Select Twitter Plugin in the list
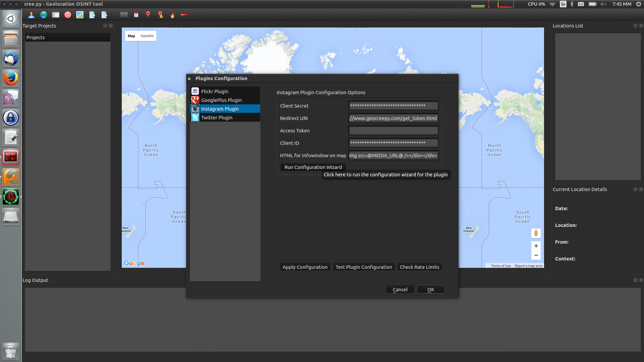This screenshot has height=362, width=644. (x=225, y=117)
